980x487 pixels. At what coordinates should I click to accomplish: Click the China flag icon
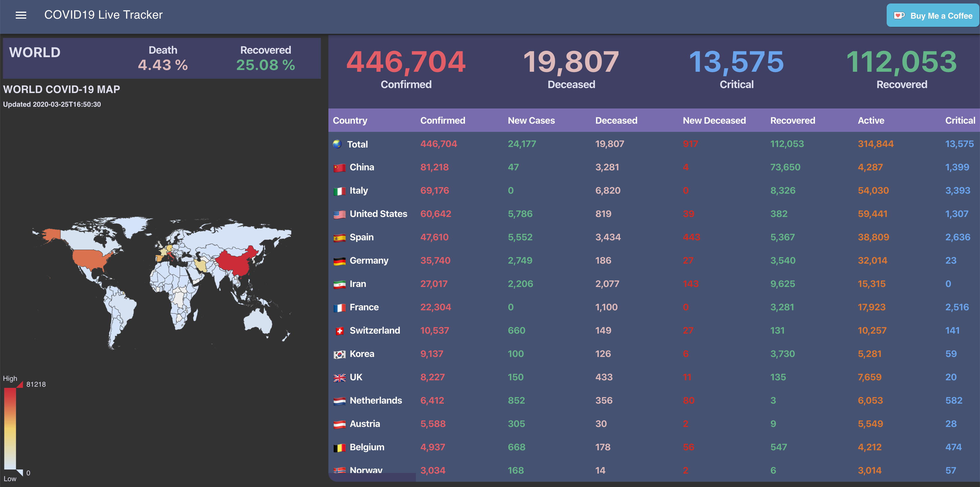pyautogui.click(x=339, y=168)
